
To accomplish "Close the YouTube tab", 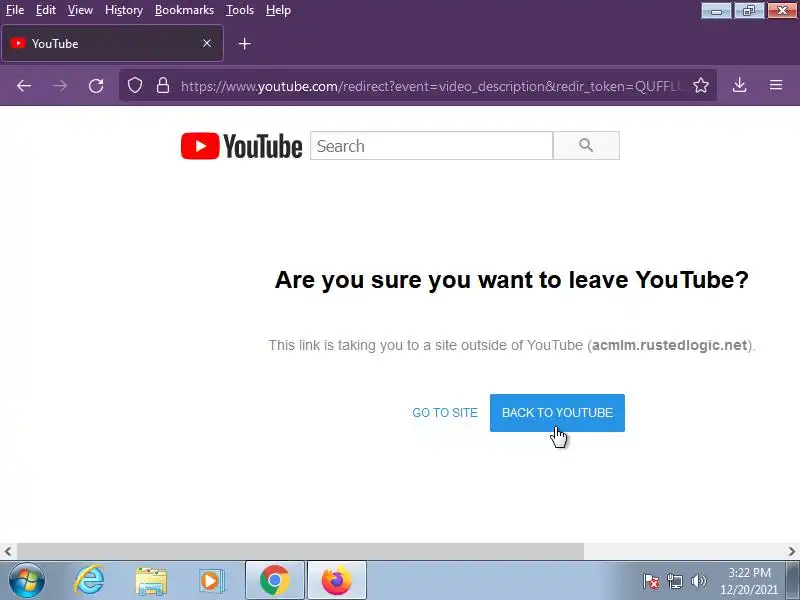I will tap(207, 43).
